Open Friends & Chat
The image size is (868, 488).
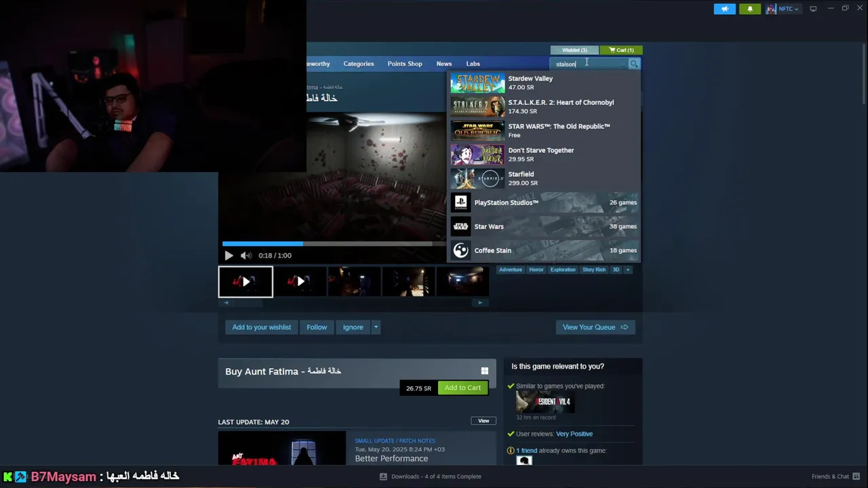click(x=835, y=476)
